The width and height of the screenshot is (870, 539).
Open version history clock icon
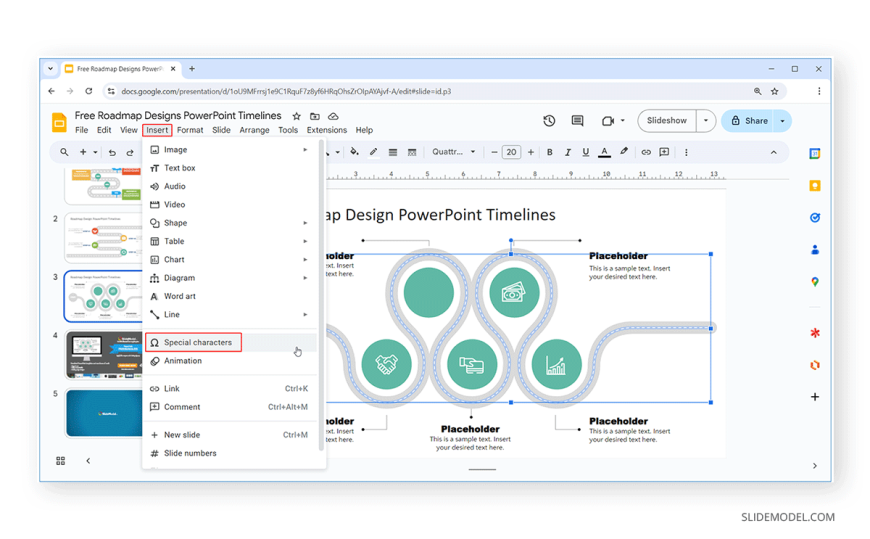coord(549,120)
